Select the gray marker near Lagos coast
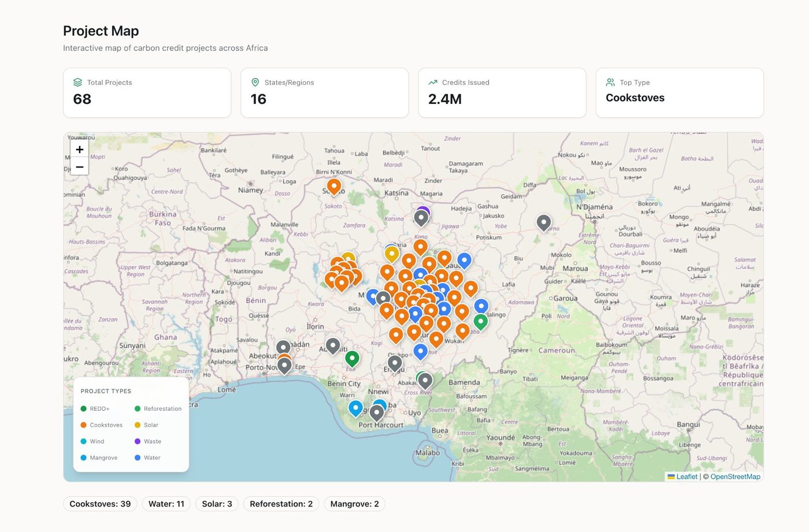 pos(284,365)
